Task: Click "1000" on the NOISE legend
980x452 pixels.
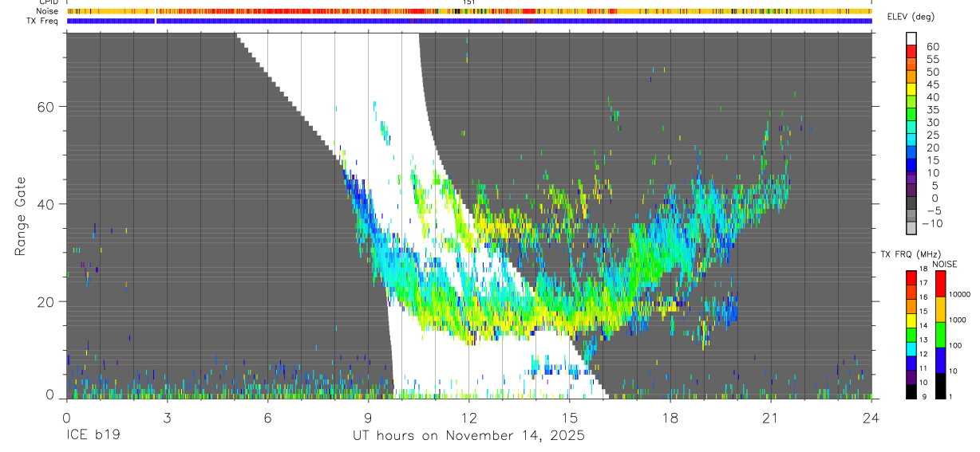Action: tap(958, 320)
